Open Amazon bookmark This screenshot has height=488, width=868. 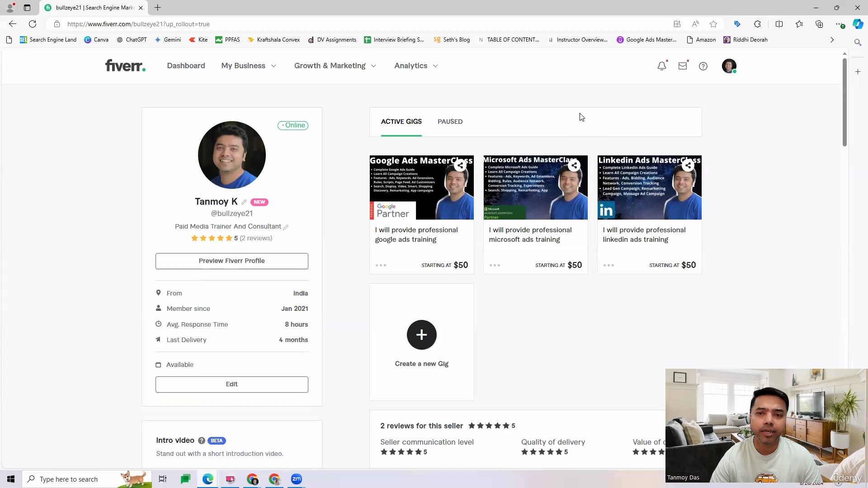701,40
